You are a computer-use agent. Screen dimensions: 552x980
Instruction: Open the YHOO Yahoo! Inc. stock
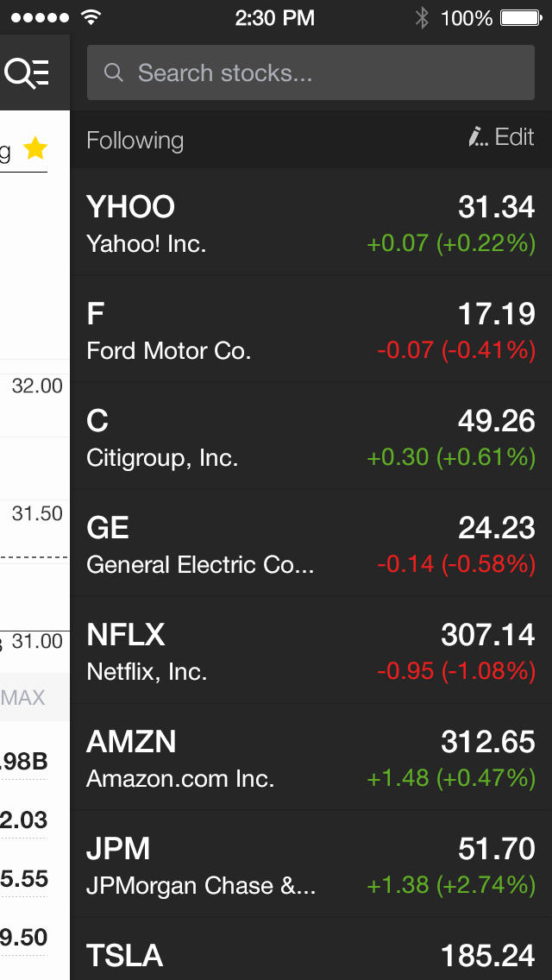[310, 223]
